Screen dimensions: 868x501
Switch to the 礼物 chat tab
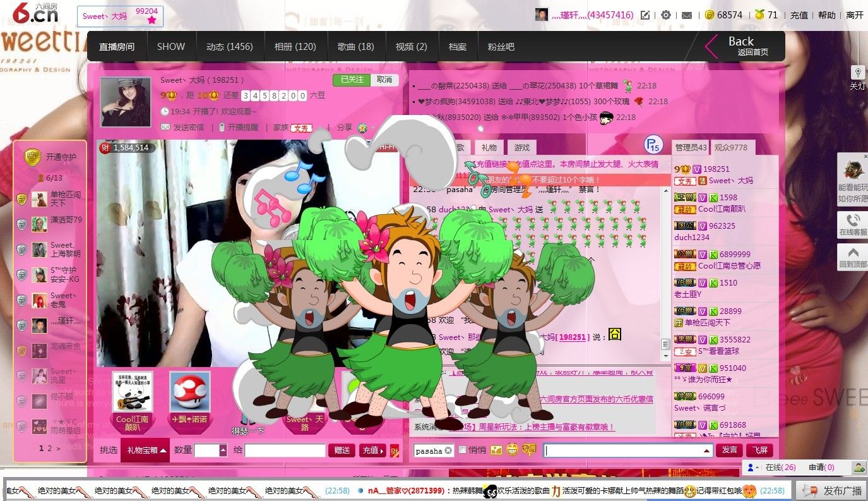(489, 147)
